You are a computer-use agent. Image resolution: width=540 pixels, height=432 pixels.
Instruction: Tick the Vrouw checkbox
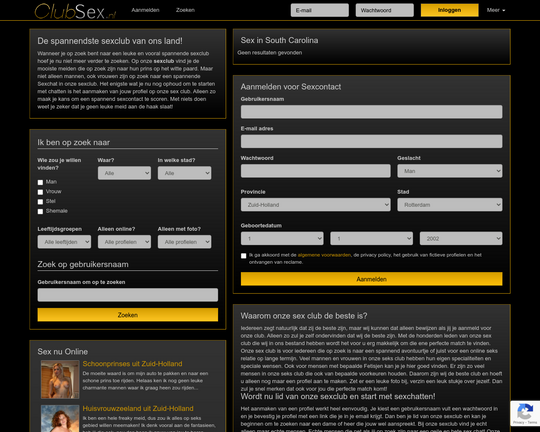[40, 192]
